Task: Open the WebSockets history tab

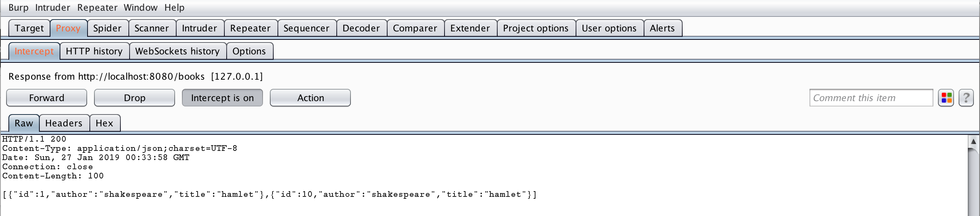Action: click(x=177, y=51)
